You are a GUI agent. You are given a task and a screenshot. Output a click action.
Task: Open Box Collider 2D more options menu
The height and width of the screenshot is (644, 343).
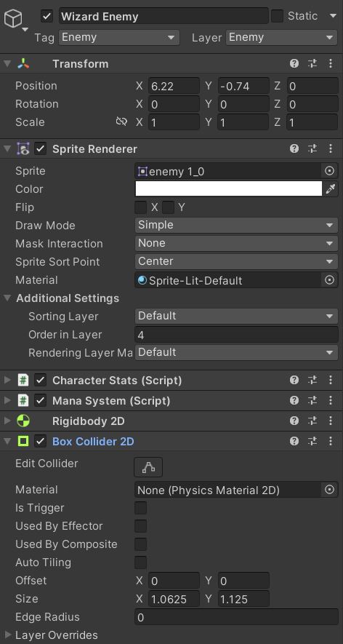[330, 441]
